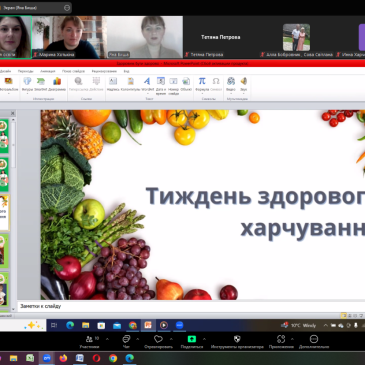
Task: Select the highlighted current slide thumbnail
Action: point(4,213)
